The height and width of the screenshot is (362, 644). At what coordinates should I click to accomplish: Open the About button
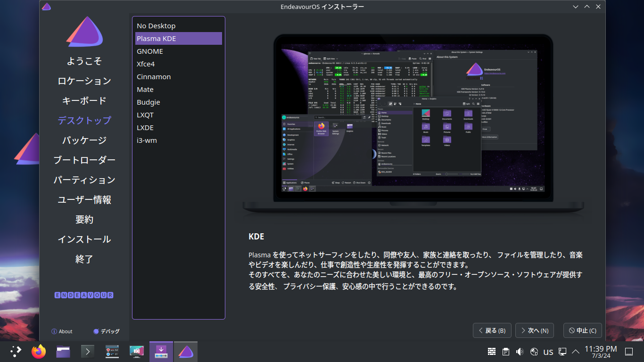(62, 331)
